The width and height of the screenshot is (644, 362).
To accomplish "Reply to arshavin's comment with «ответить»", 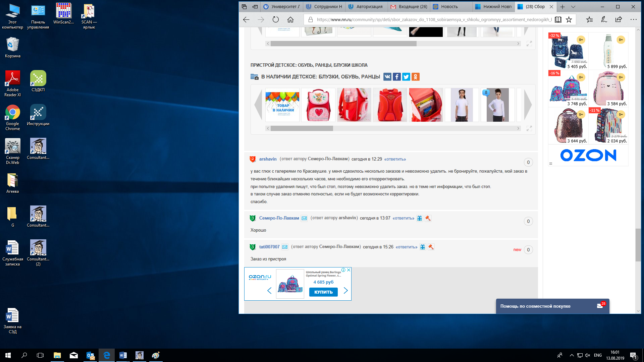I will click(x=395, y=159).
